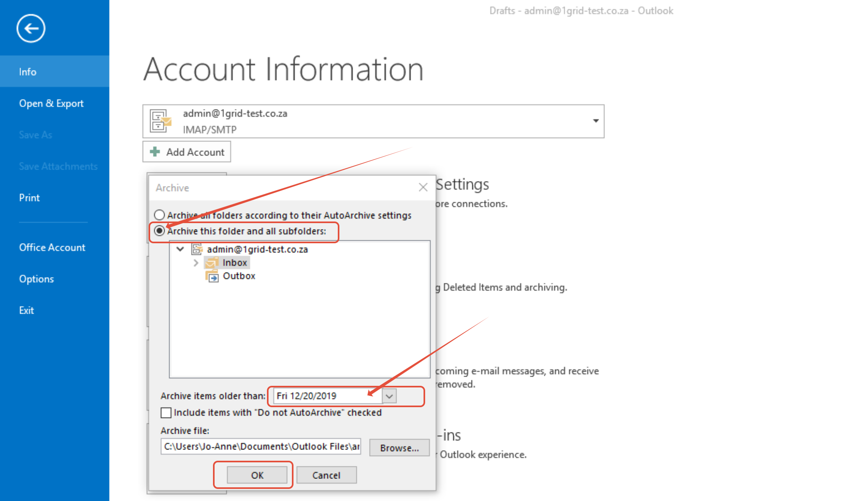The height and width of the screenshot is (501, 868).
Task: Select Archive this folder and all subfolders
Action: click(159, 231)
